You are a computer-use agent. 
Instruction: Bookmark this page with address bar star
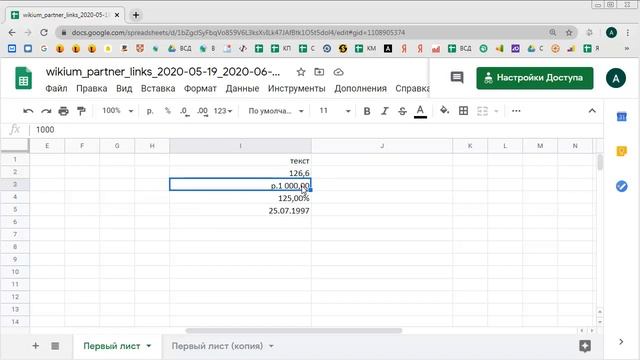569,32
